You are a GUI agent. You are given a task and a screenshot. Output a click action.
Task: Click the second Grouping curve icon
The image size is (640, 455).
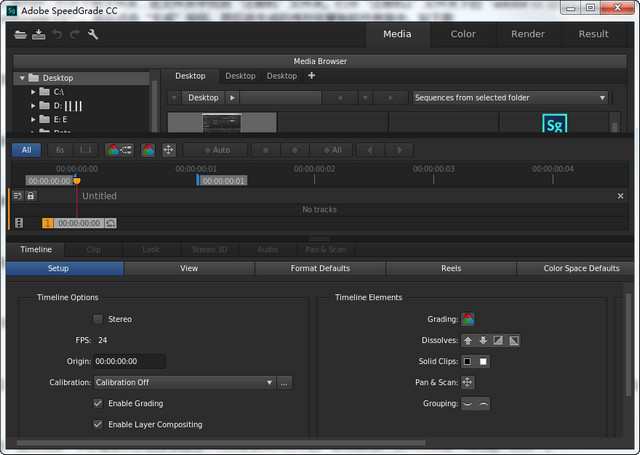(483, 404)
